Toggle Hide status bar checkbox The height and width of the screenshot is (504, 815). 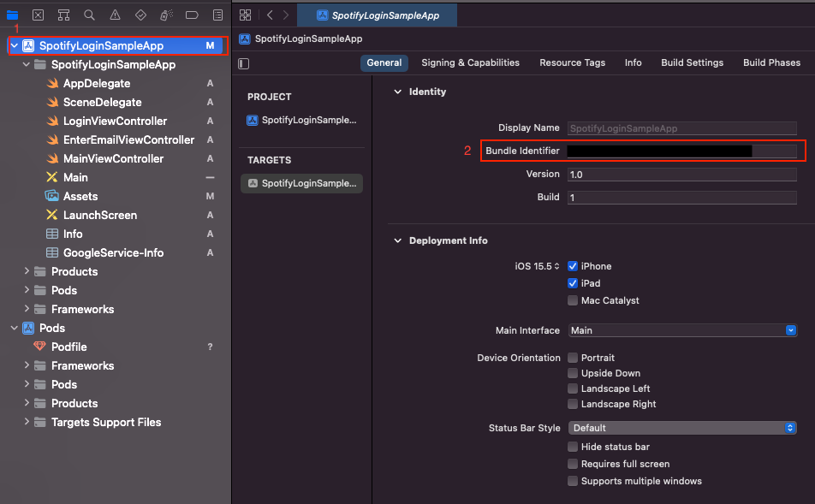pos(573,447)
